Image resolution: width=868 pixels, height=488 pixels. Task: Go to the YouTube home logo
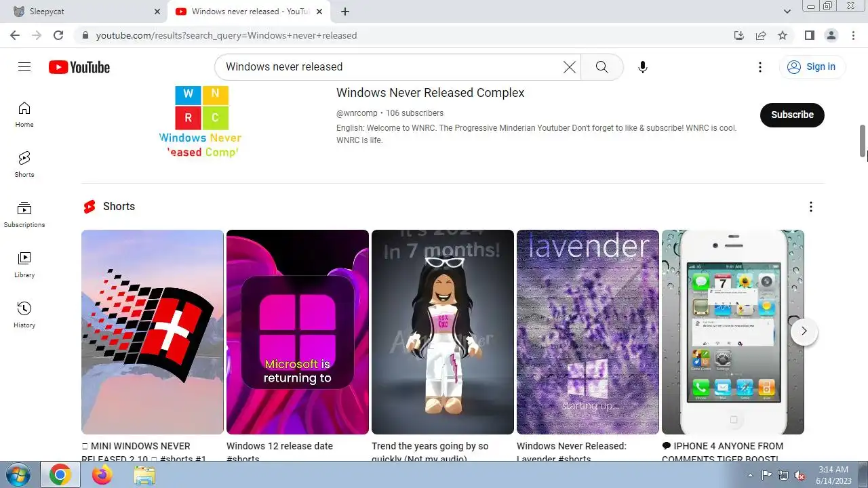click(79, 67)
